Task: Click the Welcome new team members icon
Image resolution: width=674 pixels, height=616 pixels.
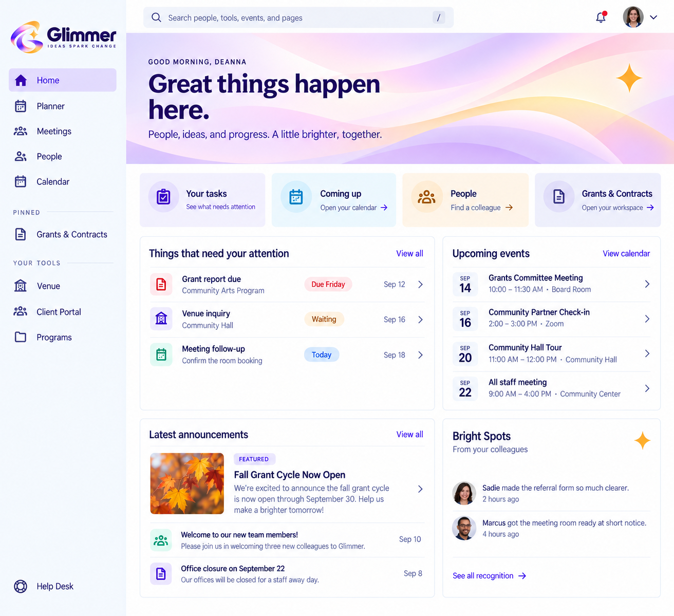Action: [x=161, y=540]
